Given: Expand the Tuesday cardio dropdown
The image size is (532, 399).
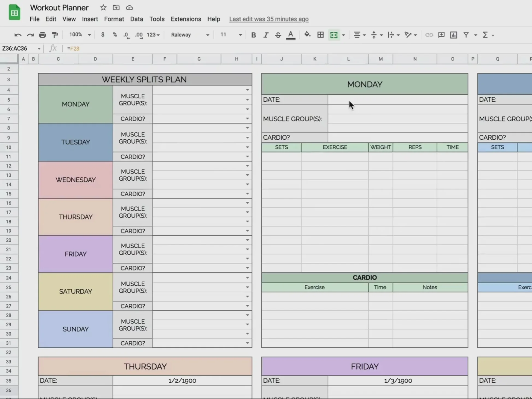Looking at the screenshot, I should coord(247,156).
